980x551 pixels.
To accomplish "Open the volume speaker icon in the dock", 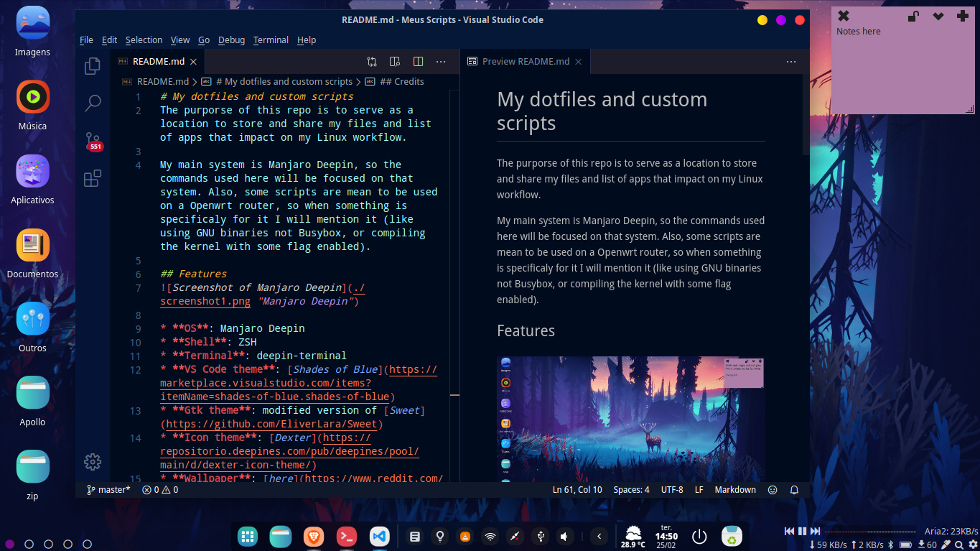I will [x=564, y=536].
